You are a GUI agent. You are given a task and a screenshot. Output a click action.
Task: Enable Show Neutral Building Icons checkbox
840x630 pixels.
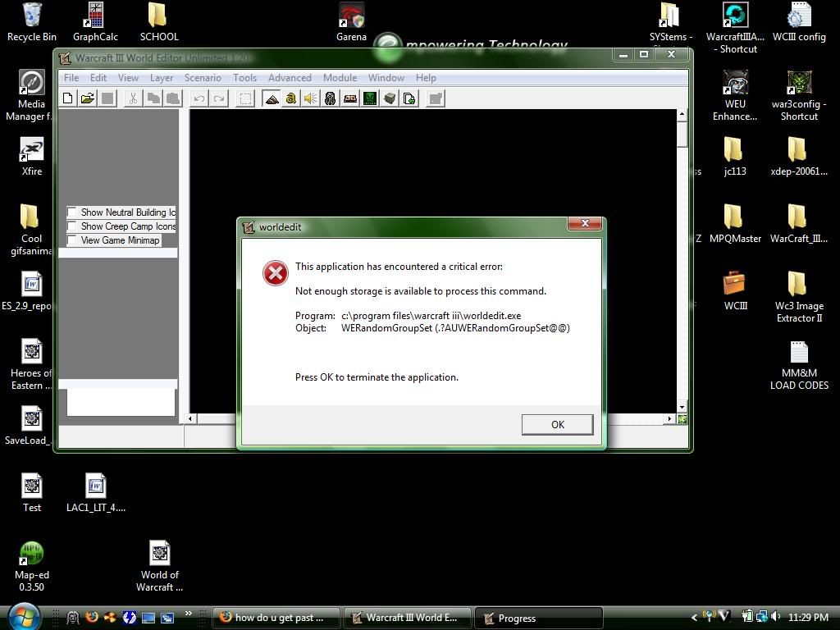tap(72, 212)
